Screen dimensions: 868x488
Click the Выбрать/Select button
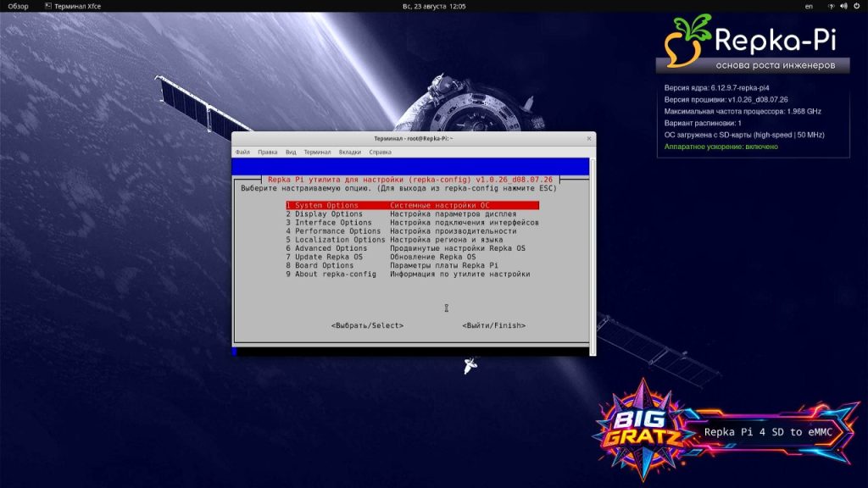368,325
